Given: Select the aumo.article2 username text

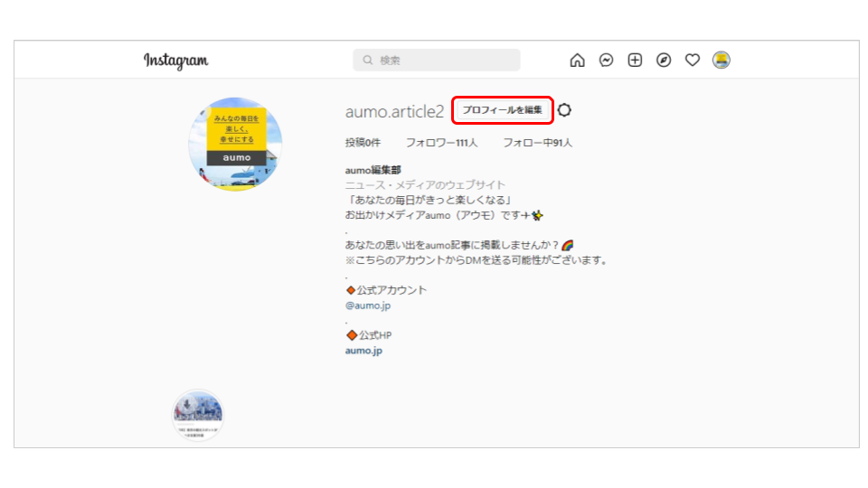Looking at the screenshot, I should coord(395,112).
